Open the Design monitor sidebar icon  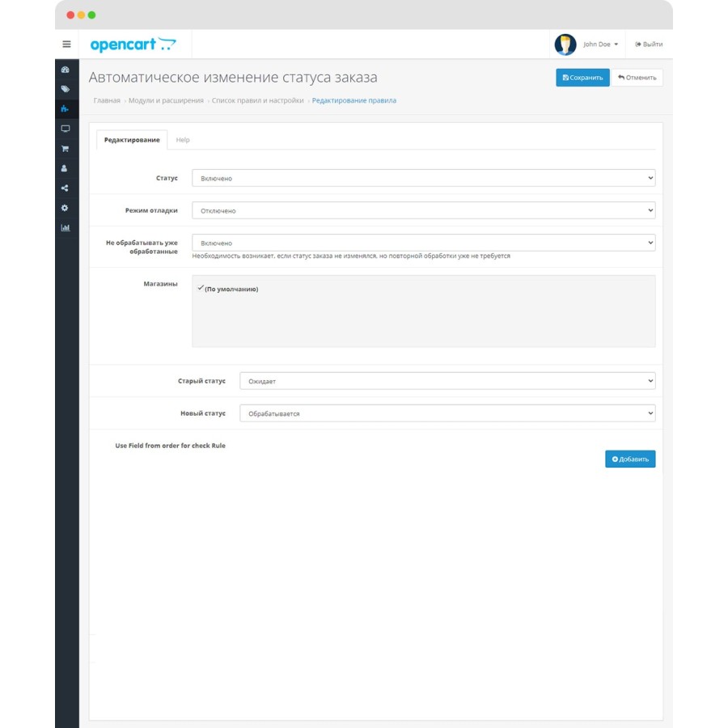[65, 129]
